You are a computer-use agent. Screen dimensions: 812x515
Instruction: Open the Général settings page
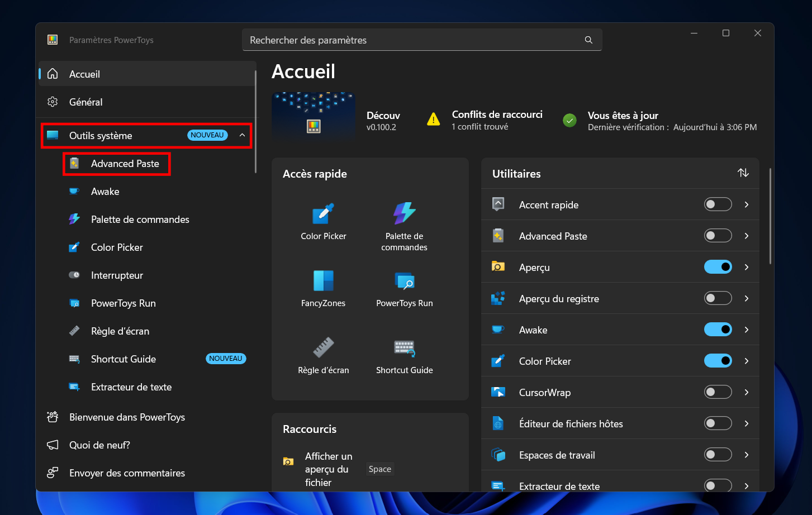click(x=146, y=102)
